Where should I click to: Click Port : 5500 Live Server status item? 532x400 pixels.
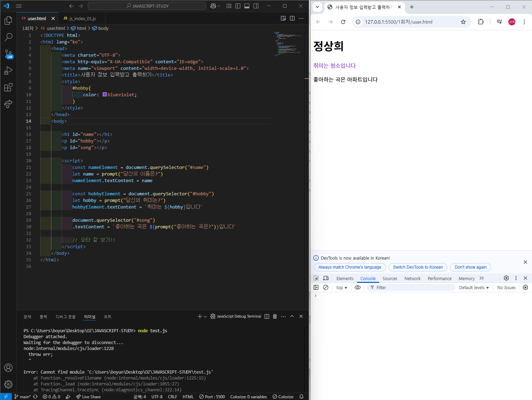coord(212,397)
